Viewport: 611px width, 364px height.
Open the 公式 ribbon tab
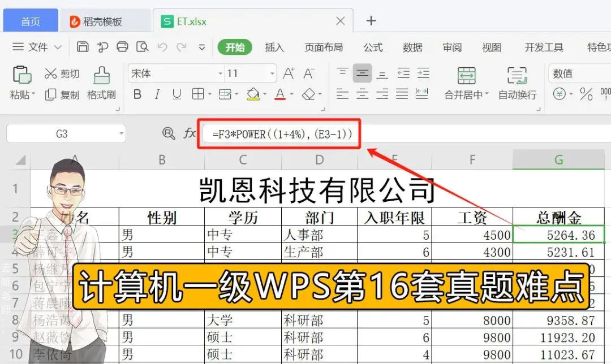[x=373, y=47]
